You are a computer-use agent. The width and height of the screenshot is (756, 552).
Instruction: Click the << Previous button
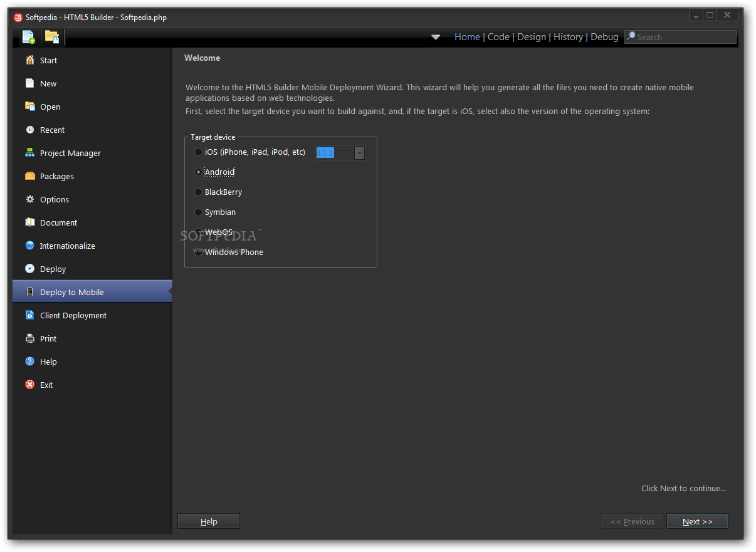(632, 521)
